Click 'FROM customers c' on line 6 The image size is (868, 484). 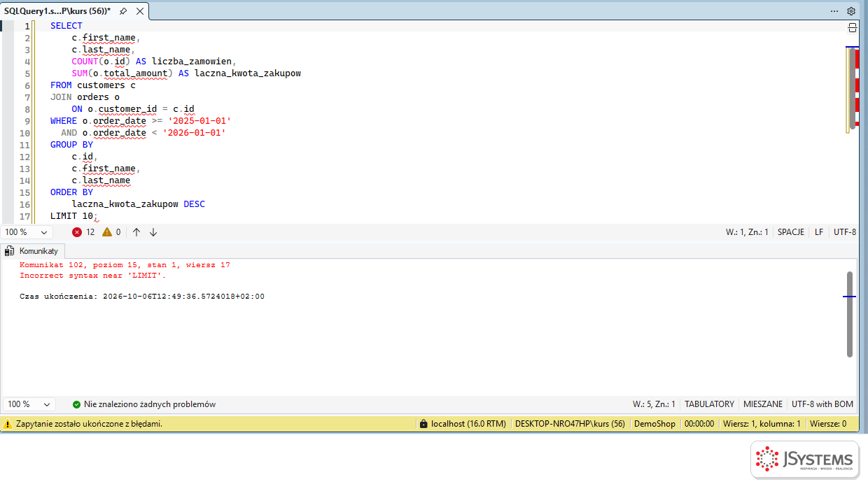coord(93,85)
